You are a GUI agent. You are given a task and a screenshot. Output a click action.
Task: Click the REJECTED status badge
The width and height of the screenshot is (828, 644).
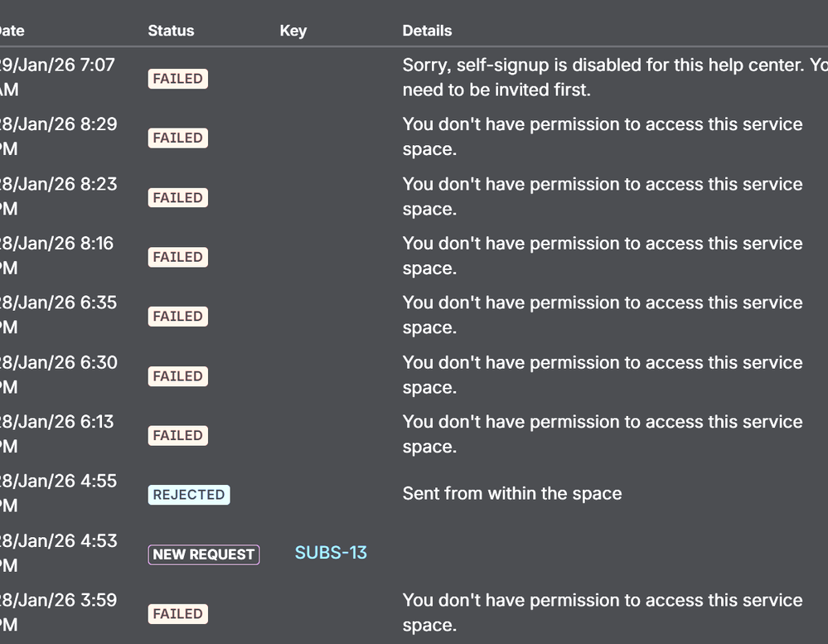pos(189,495)
